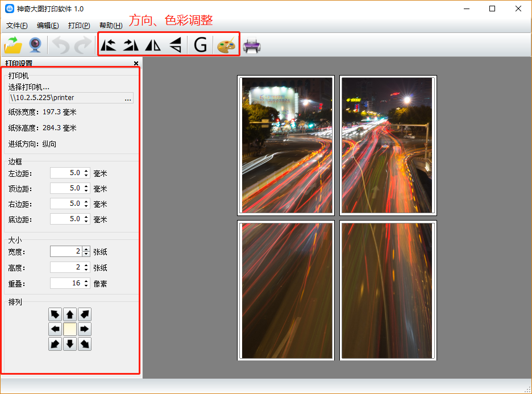Flip image horizontally with mirror icon
Image resolution: width=532 pixels, height=394 pixels.
pos(153,44)
